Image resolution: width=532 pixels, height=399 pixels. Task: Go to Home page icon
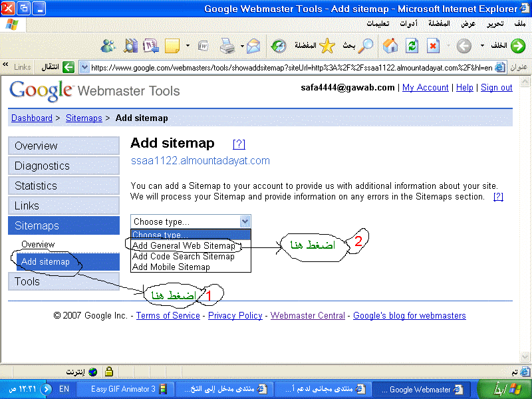tap(390, 46)
